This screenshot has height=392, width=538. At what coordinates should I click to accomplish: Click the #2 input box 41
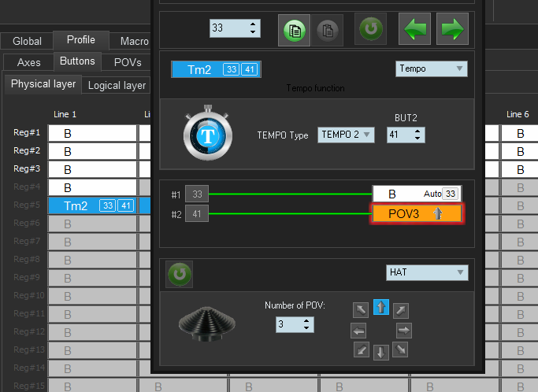click(197, 214)
